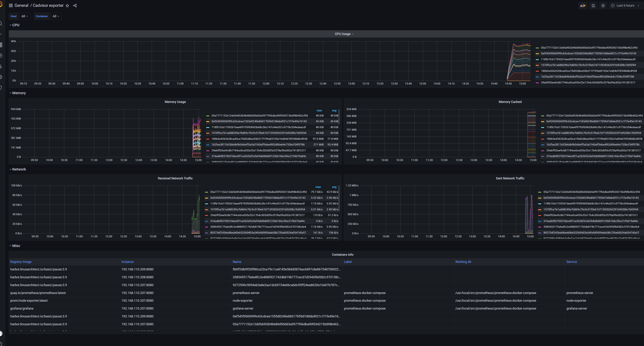This screenshot has width=644, height=346.
Task: Open the Memory Usage panel title
Action: (x=175, y=102)
